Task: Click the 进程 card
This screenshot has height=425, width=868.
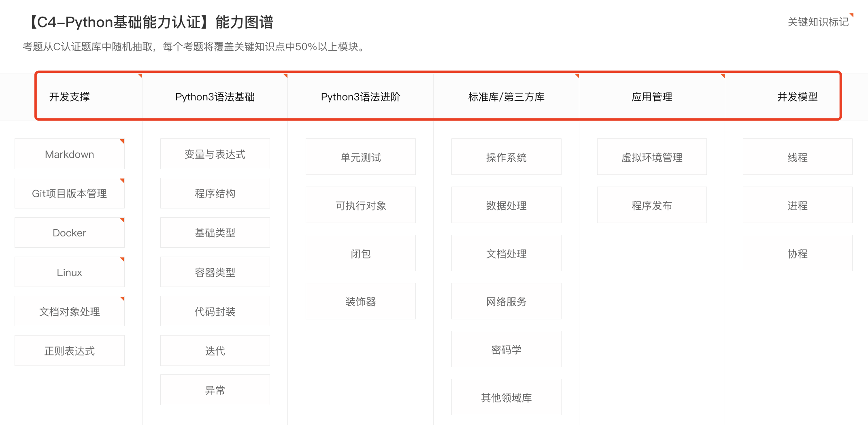Action: click(798, 205)
